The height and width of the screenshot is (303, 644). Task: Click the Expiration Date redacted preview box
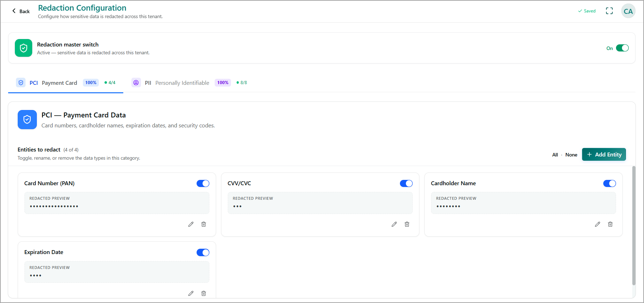117,272
